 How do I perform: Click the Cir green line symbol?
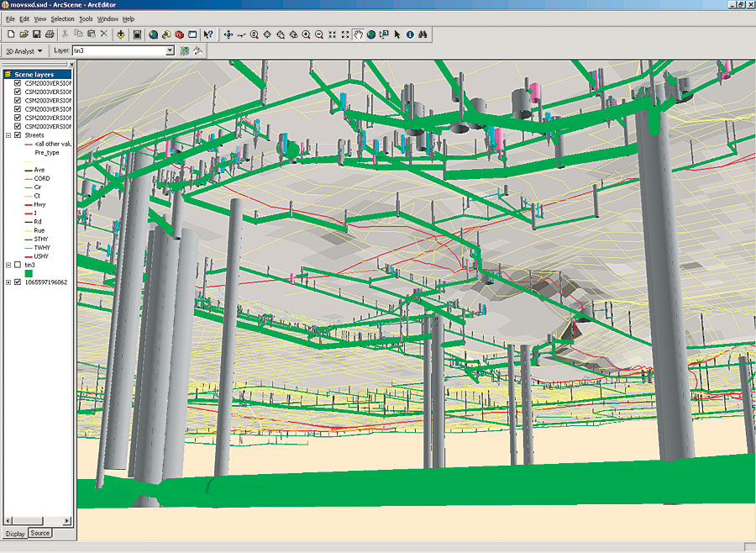29,187
